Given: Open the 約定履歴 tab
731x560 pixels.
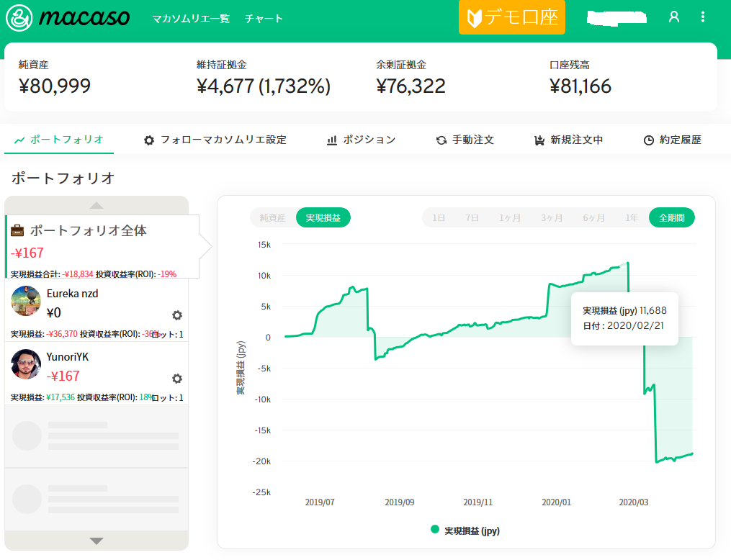Looking at the screenshot, I should click(672, 140).
